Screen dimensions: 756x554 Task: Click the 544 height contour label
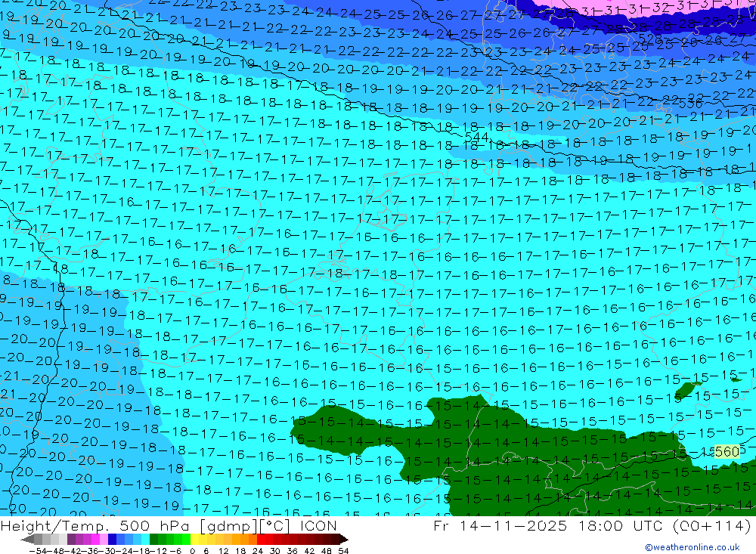476,138
